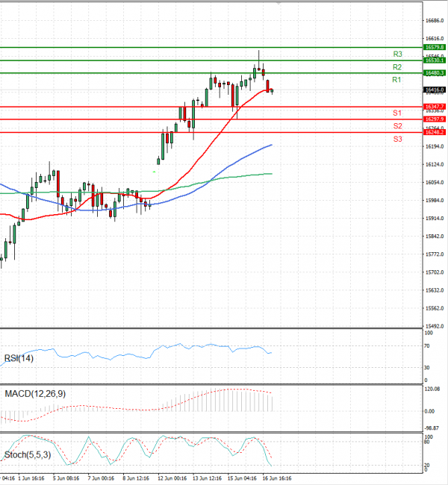448x485 pixels.
Task: Click the RSI scale value 30
Action: point(427,368)
